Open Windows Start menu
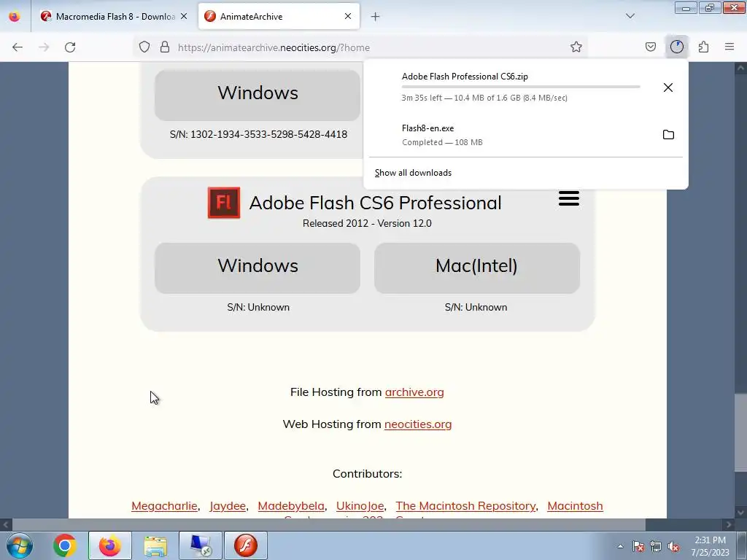747x560 pixels. (x=20, y=545)
